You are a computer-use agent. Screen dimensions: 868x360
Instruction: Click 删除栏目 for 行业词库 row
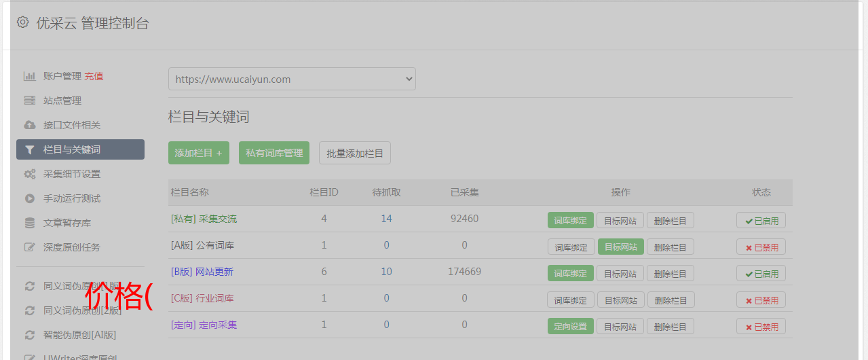click(671, 300)
